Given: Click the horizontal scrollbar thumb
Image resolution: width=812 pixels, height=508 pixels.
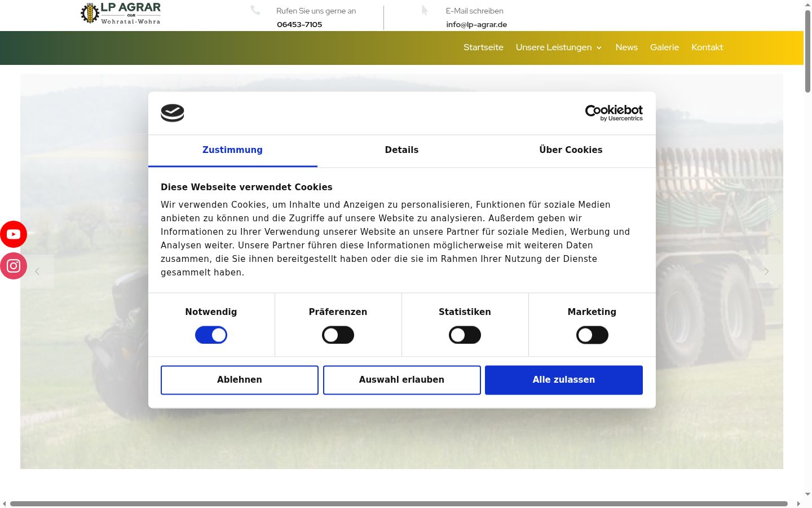Looking at the screenshot, I should 399,503.
